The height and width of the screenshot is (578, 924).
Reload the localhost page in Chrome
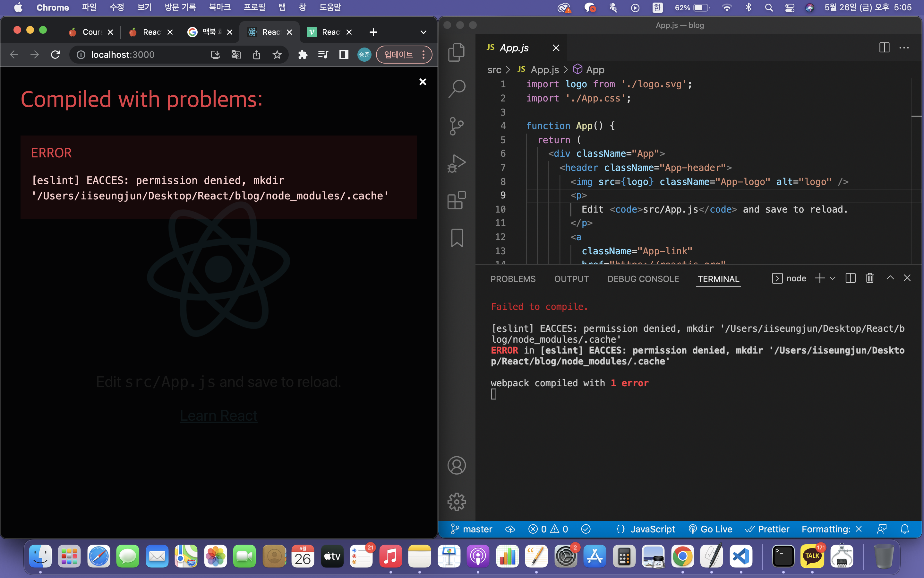pyautogui.click(x=55, y=55)
